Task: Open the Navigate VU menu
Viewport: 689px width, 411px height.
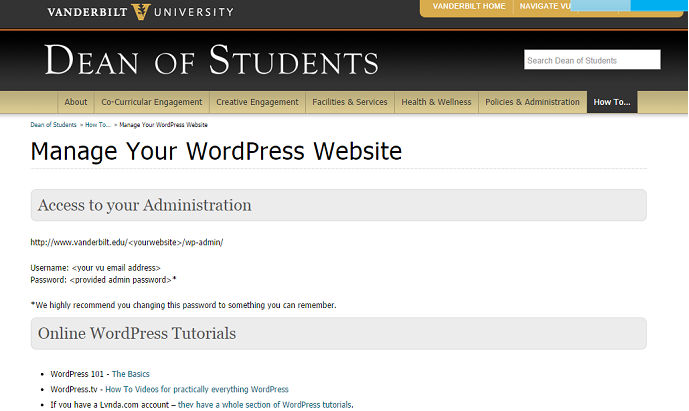Action: pos(545,6)
